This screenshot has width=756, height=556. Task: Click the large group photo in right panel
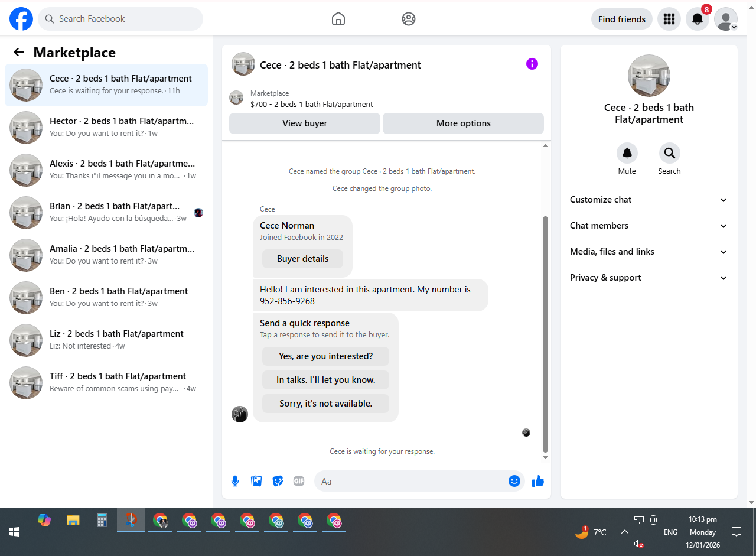(x=649, y=76)
